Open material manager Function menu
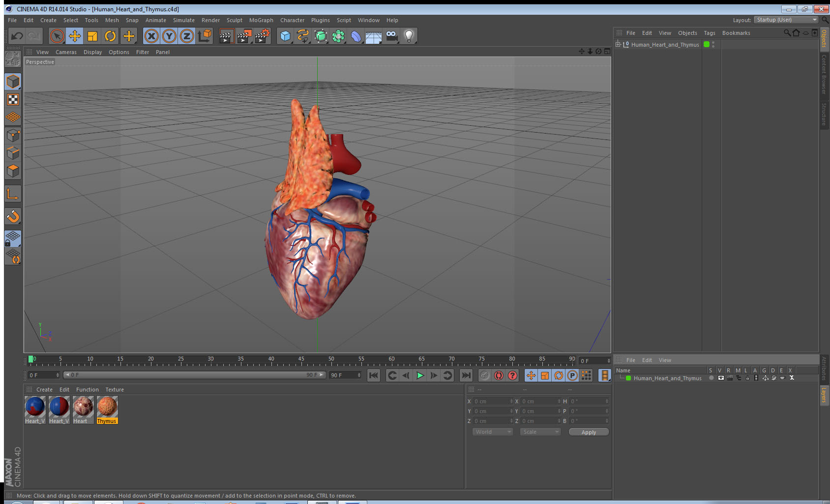The height and width of the screenshot is (504, 830). (88, 390)
